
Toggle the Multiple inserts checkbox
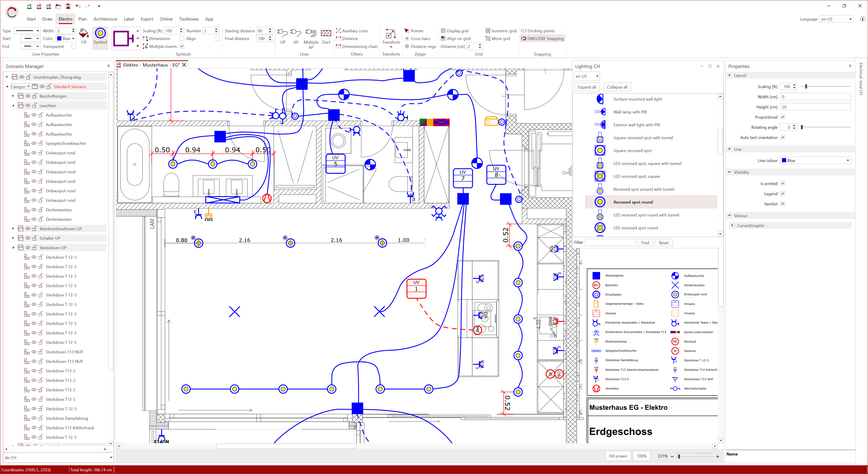click(x=182, y=47)
